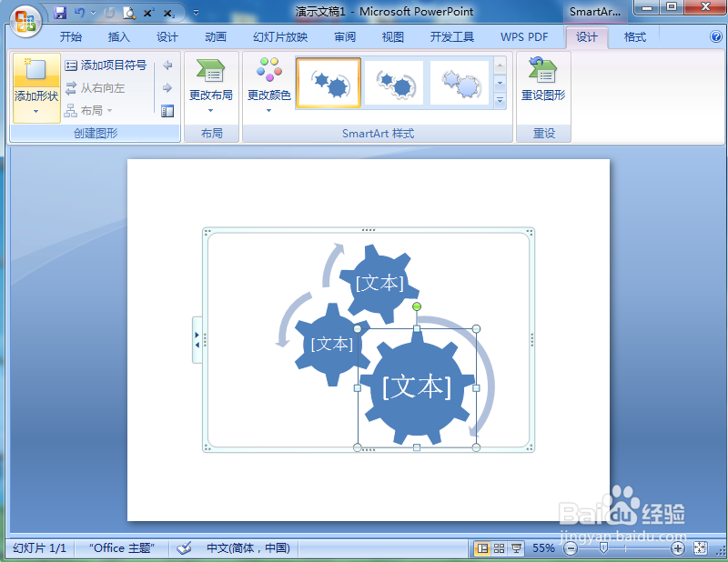This screenshot has height=562, width=728.
Task: Toggle 从右向左 direction
Action: tap(96, 87)
